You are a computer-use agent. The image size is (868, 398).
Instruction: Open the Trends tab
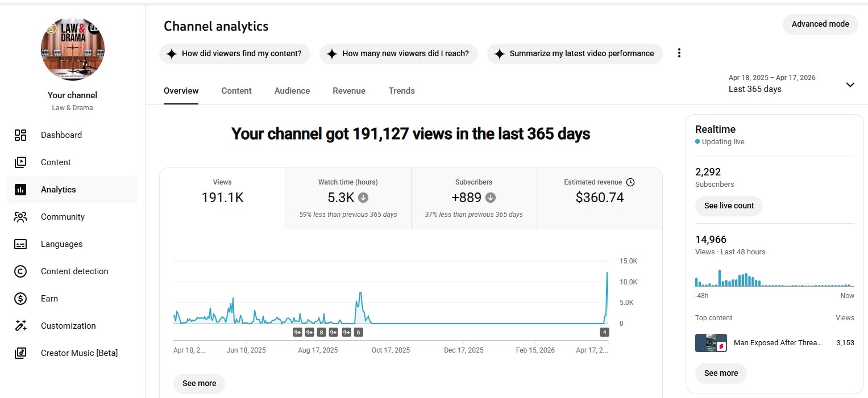(x=401, y=91)
